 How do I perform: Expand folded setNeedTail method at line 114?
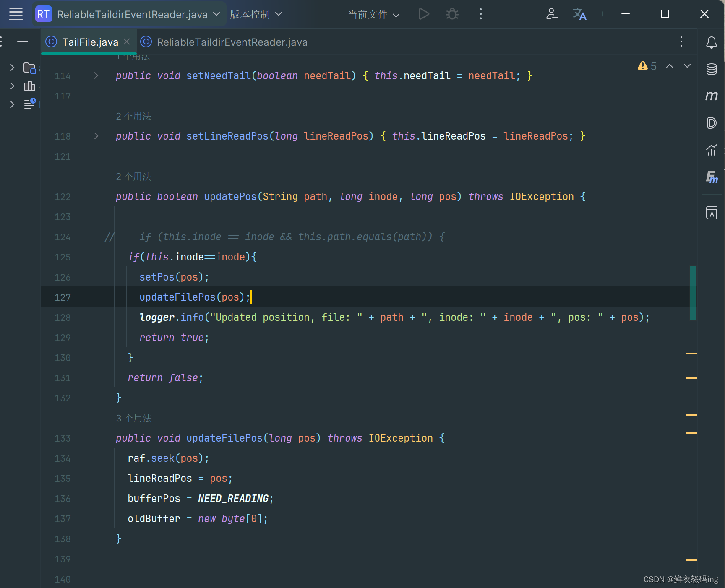coord(96,76)
